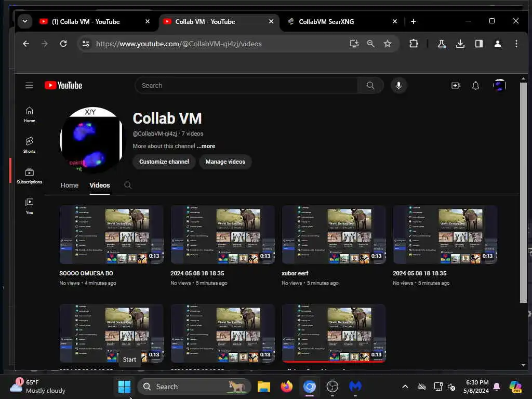Open the Copilot preview icon in the taskbar
The width and height of the screenshot is (532, 399).
[515, 387]
